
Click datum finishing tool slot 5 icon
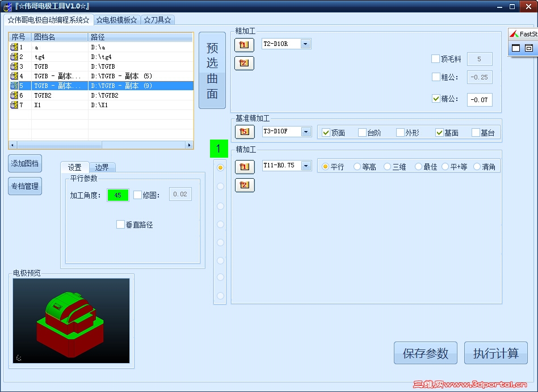(x=245, y=132)
